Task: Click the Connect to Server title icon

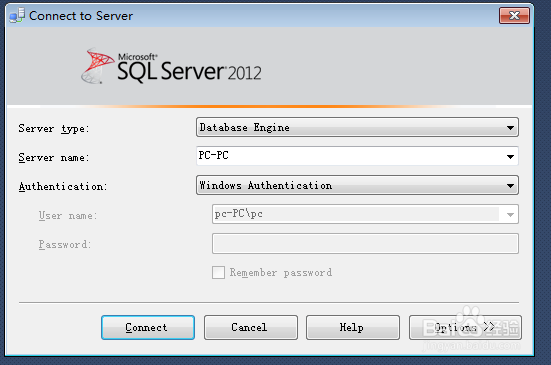Action: coord(17,15)
